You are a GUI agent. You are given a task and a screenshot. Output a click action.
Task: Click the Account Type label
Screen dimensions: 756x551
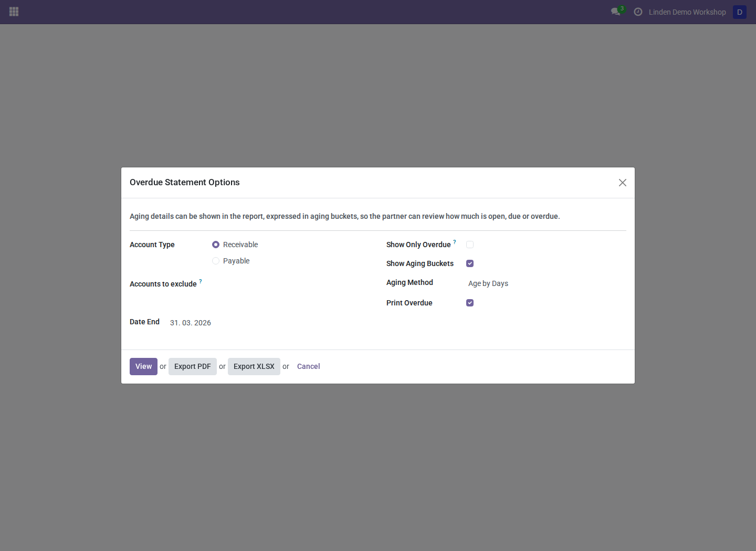[152, 245]
